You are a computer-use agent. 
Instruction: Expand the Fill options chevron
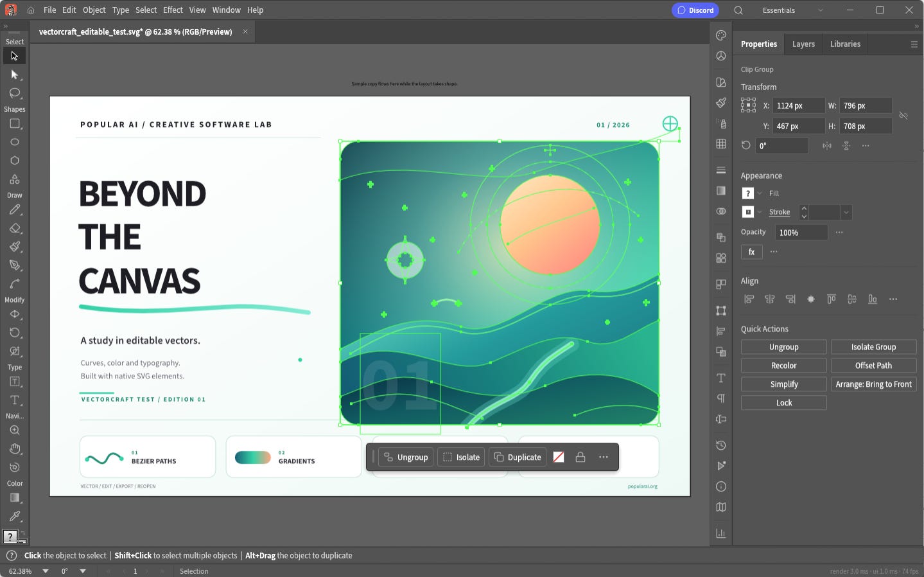[760, 193]
